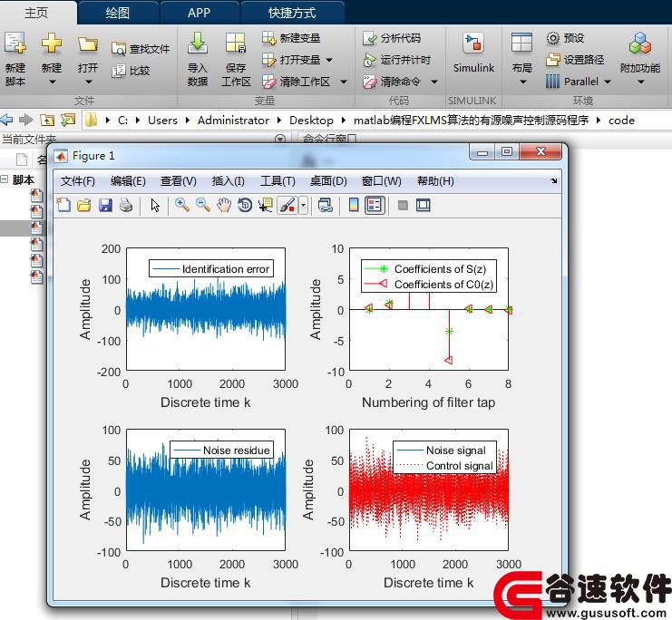
Task: Click Compare (比较) in file section
Action: (131, 71)
